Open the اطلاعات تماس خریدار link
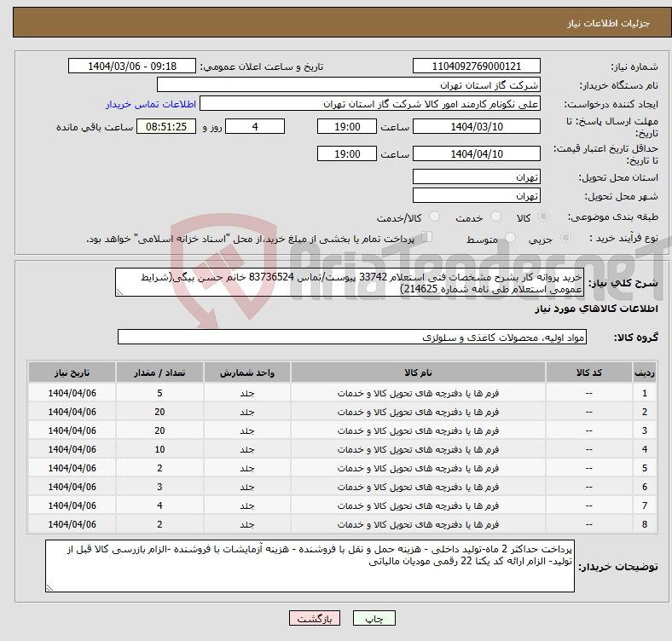 [151, 104]
